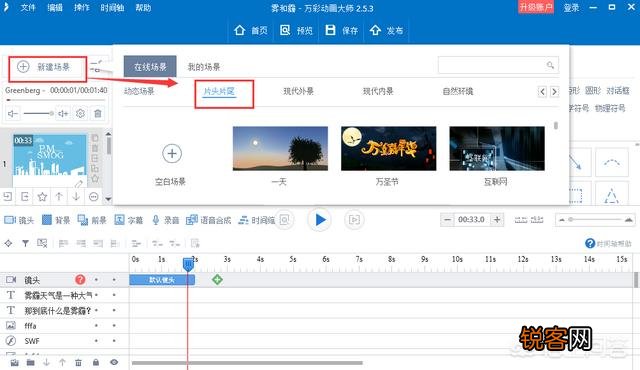The image size is (640, 370).
Task: Select the 动态场景 category
Action: pos(139,91)
